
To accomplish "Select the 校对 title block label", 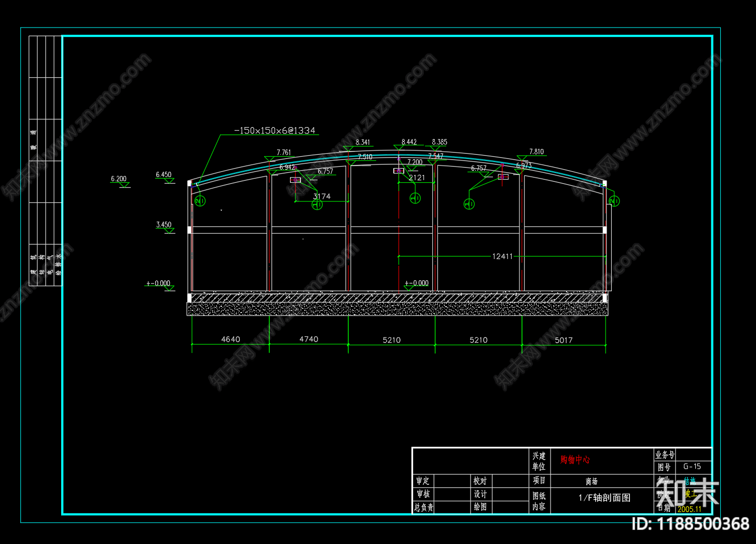I will tap(480, 481).
